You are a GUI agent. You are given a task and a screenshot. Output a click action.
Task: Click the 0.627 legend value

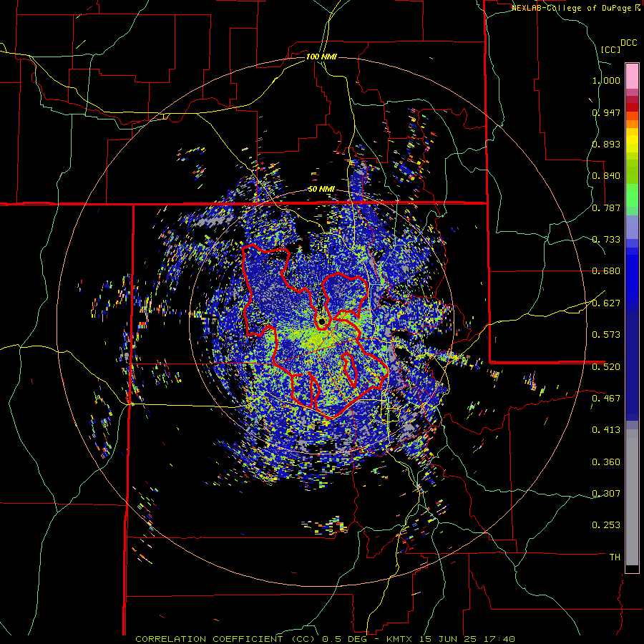point(606,303)
